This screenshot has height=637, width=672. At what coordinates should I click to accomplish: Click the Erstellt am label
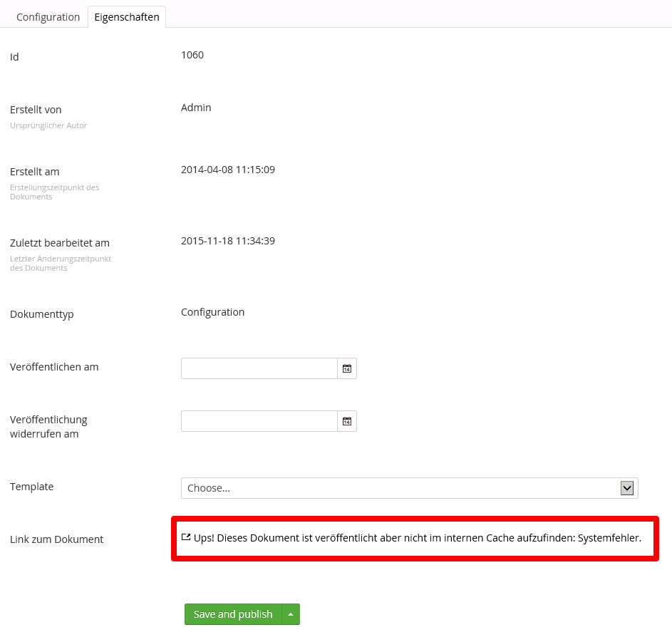tap(35, 172)
